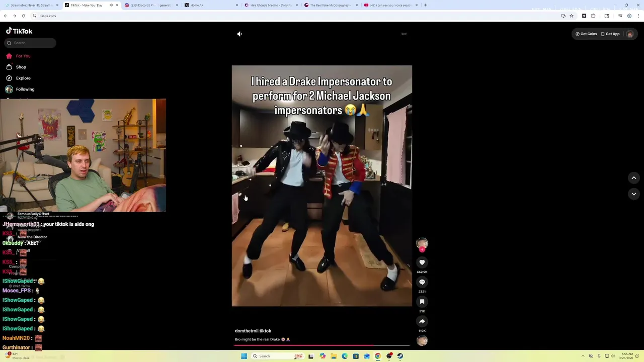The image size is (644, 362).
Task: Open the comments speech bubble icon
Action: [x=422, y=282]
